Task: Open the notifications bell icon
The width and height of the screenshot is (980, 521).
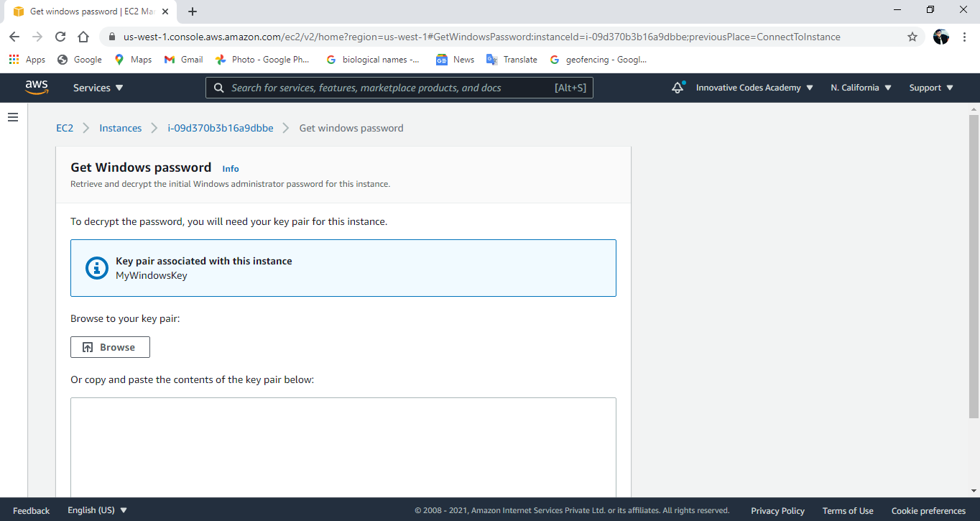Action: coord(678,88)
